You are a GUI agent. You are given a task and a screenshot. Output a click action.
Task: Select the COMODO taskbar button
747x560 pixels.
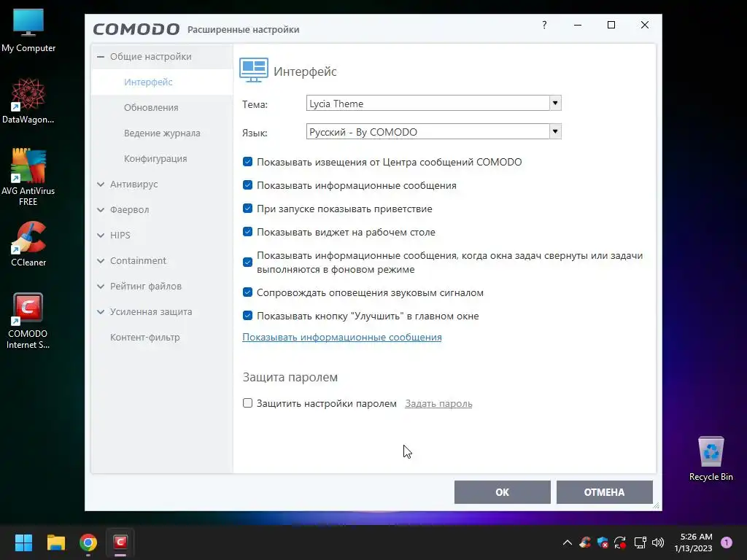pyautogui.click(x=120, y=542)
